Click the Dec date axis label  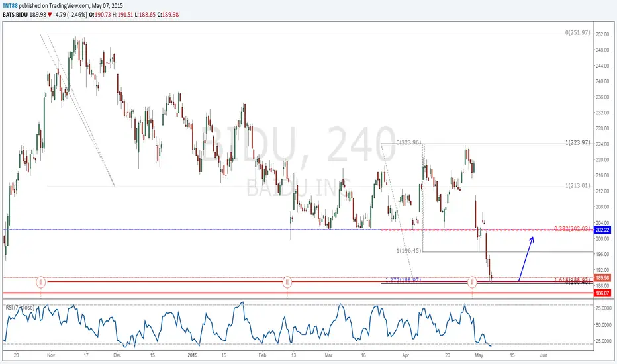[117, 355]
